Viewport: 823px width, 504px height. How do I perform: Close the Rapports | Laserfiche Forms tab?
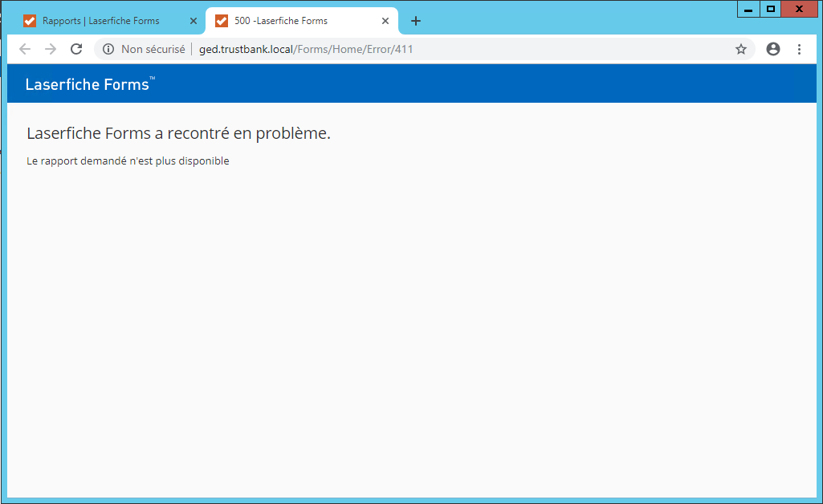click(194, 21)
